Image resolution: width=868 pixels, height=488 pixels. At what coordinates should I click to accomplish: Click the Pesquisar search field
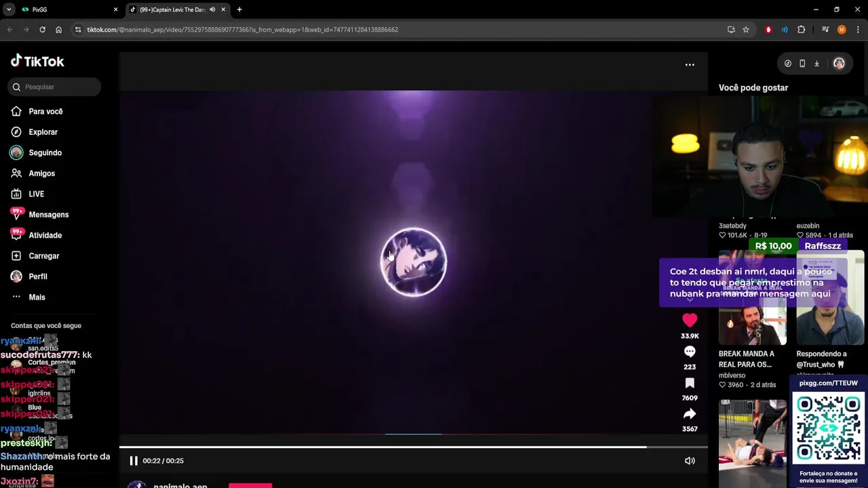55,87
